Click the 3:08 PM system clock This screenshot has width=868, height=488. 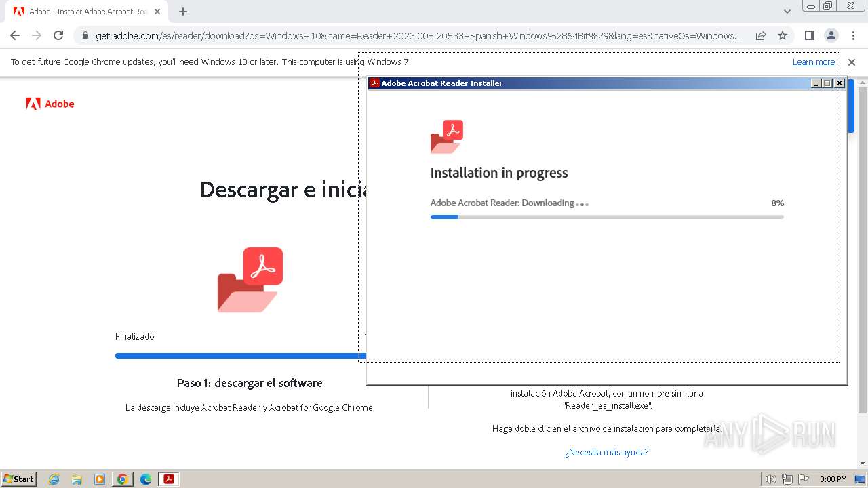click(833, 479)
